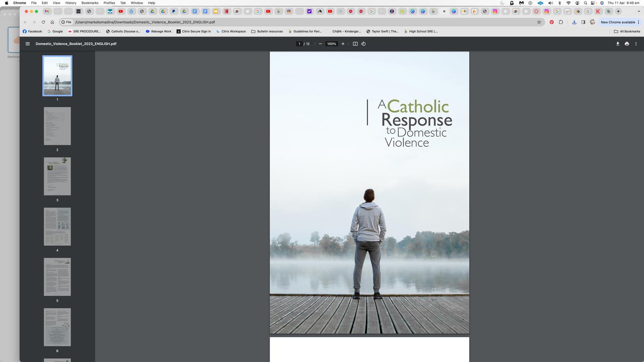644x362 pixels.
Task: Click the PDF page number field
Action: pos(299,44)
